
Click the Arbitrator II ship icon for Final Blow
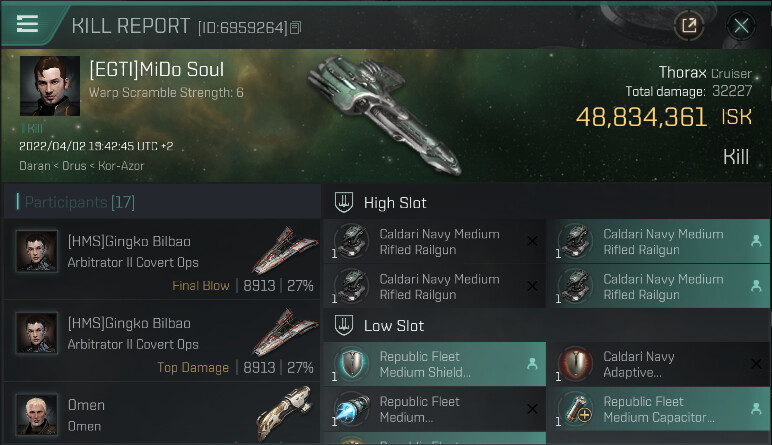278,250
